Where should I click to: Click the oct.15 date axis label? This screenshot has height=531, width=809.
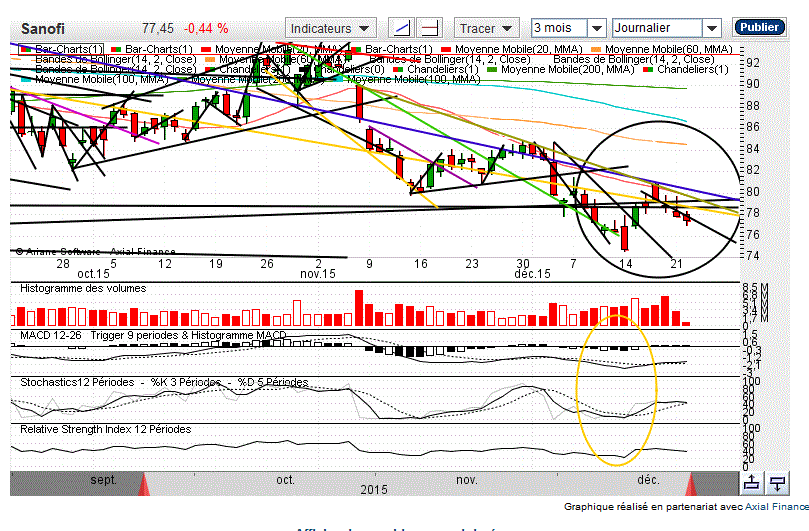click(93, 274)
